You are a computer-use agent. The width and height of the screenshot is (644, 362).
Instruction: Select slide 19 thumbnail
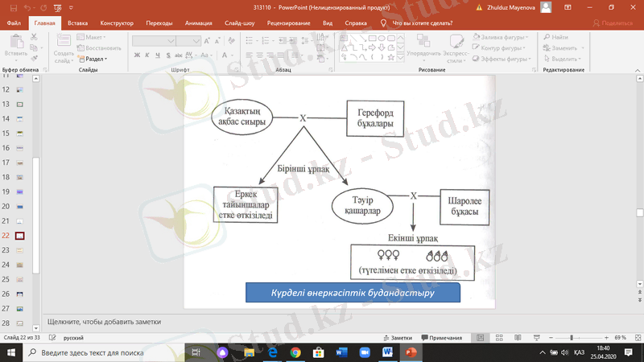(19, 191)
